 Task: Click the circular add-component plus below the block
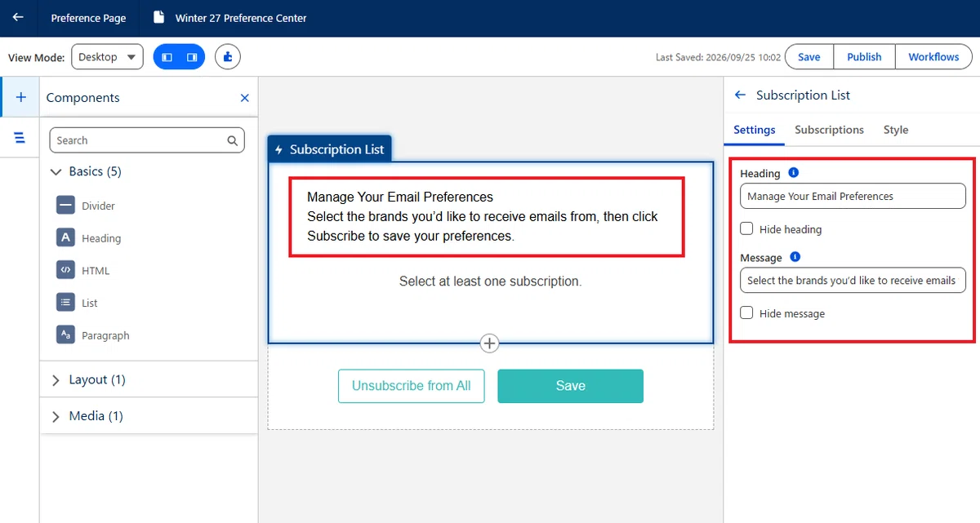[x=489, y=343]
